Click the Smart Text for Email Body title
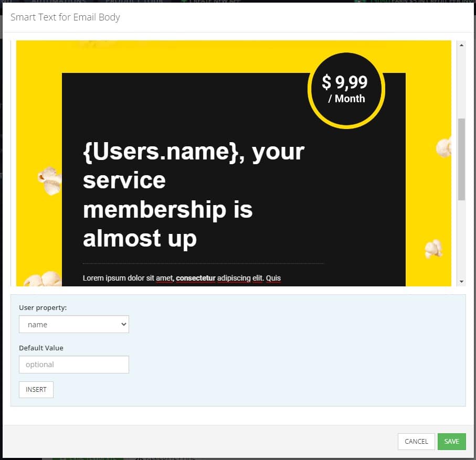 tap(65, 17)
